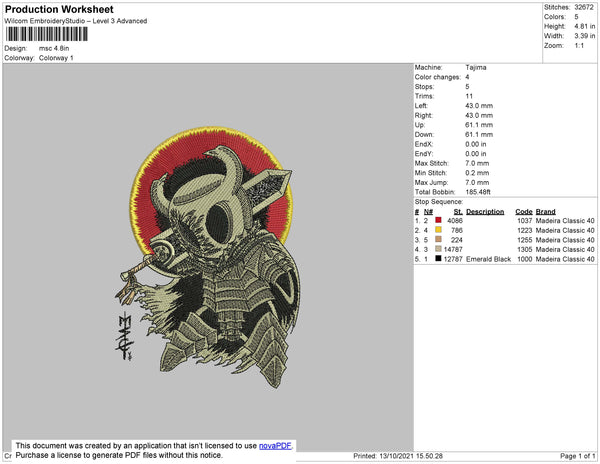Viewport: 600px width, 464px height.
Task: Click the red swatch for code 1037
Action: (x=438, y=220)
